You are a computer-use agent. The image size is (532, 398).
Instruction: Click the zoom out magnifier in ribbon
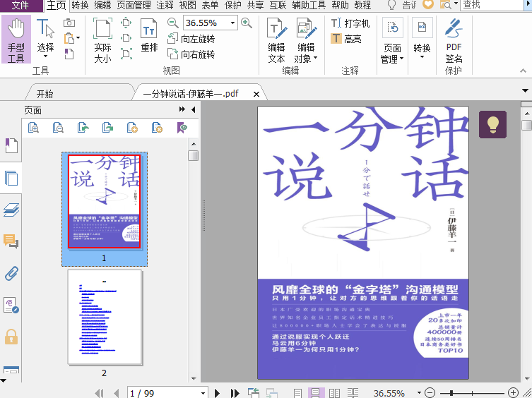(172, 23)
